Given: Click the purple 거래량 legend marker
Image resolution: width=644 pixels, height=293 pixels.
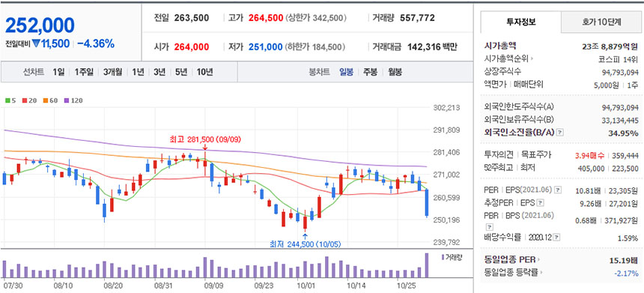Looking at the screenshot, I should coord(443,257).
